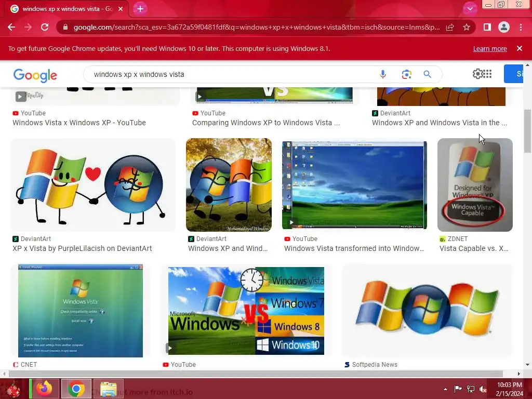This screenshot has width=532, height=399.
Task: Focus the Google search box
Action: (231, 74)
